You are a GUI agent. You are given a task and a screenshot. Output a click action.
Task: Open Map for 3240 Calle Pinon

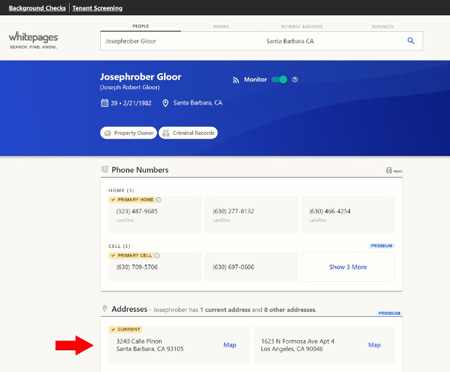[230, 345]
